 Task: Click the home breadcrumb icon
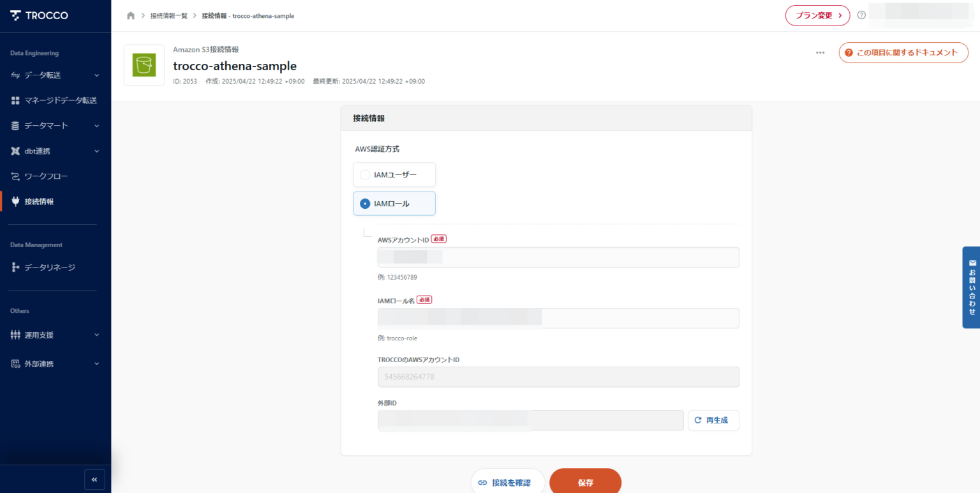(130, 15)
